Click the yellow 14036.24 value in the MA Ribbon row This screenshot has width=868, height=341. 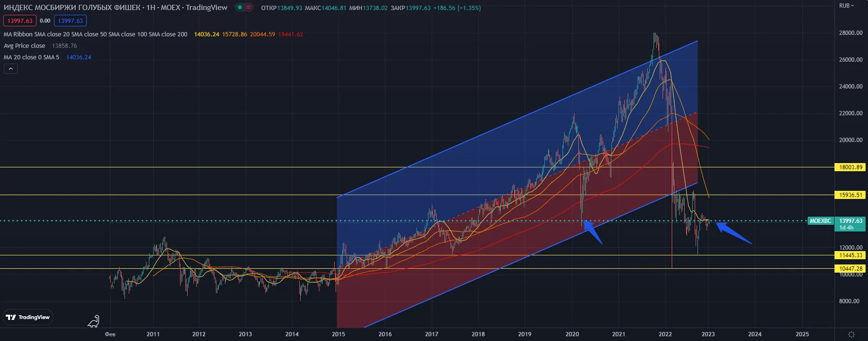[207, 34]
